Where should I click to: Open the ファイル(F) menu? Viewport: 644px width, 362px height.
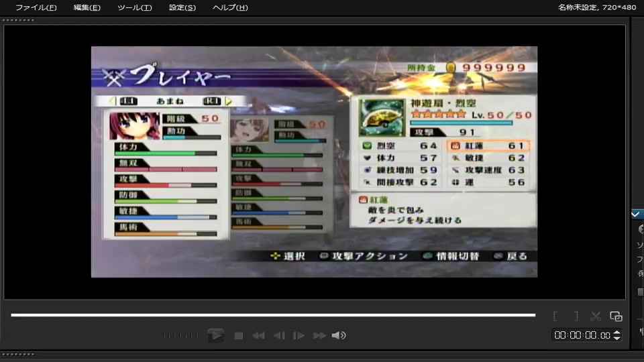pos(36,7)
